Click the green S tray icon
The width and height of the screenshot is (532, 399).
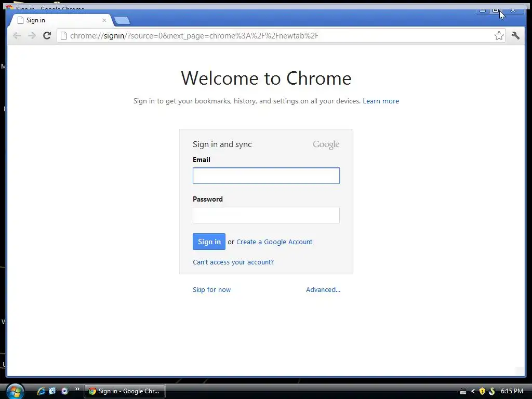tap(492, 391)
